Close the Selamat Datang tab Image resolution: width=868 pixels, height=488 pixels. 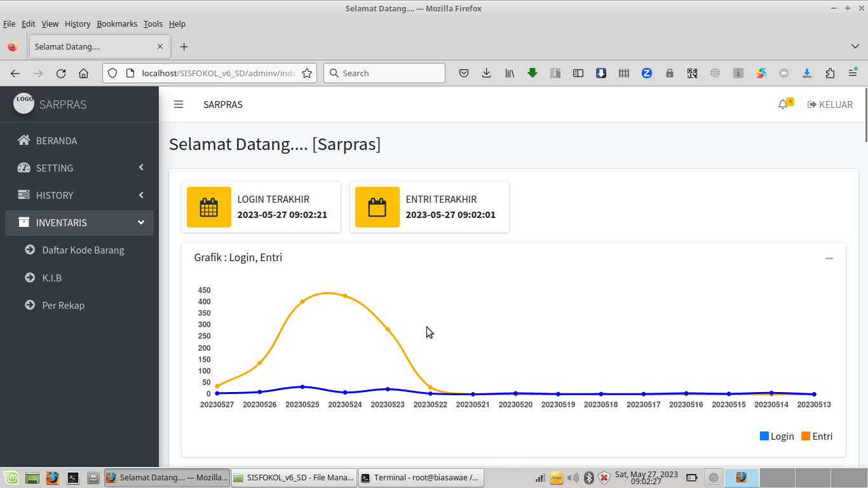pyautogui.click(x=160, y=46)
